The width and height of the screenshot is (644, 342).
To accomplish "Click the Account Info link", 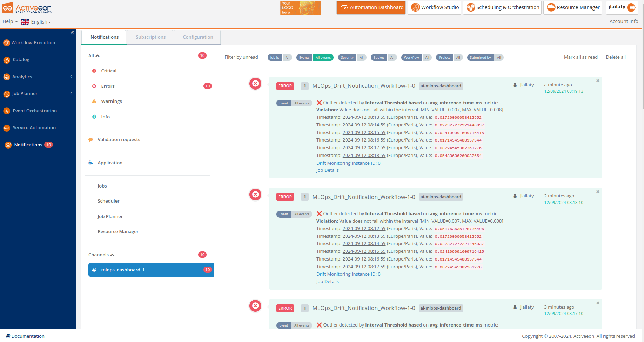I will [624, 21].
